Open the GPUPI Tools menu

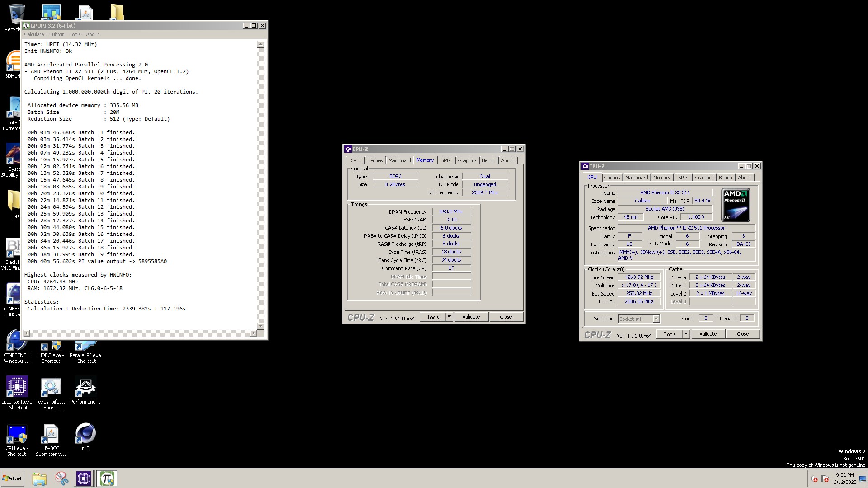pos(75,34)
